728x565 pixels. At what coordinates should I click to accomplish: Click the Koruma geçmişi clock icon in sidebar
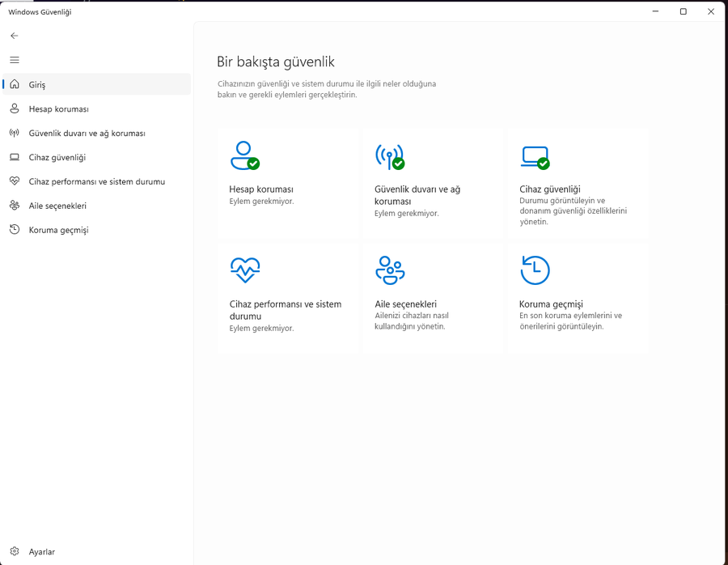tap(15, 230)
